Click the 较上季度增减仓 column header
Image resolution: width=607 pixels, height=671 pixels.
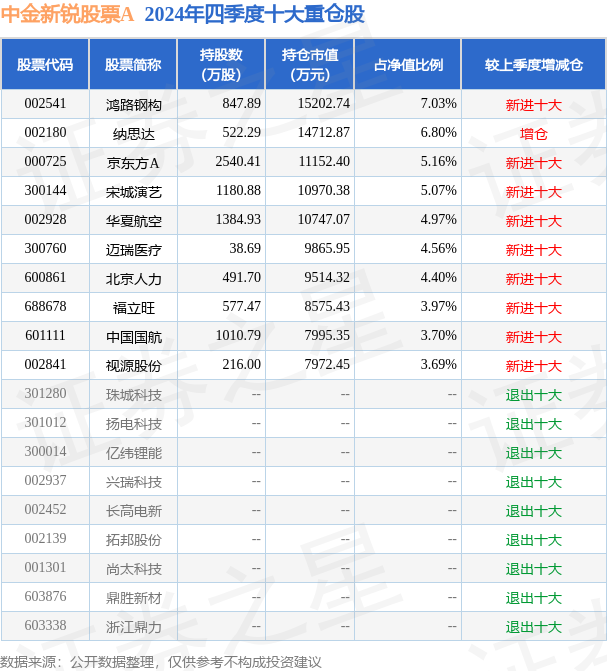(x=534, y=65)
